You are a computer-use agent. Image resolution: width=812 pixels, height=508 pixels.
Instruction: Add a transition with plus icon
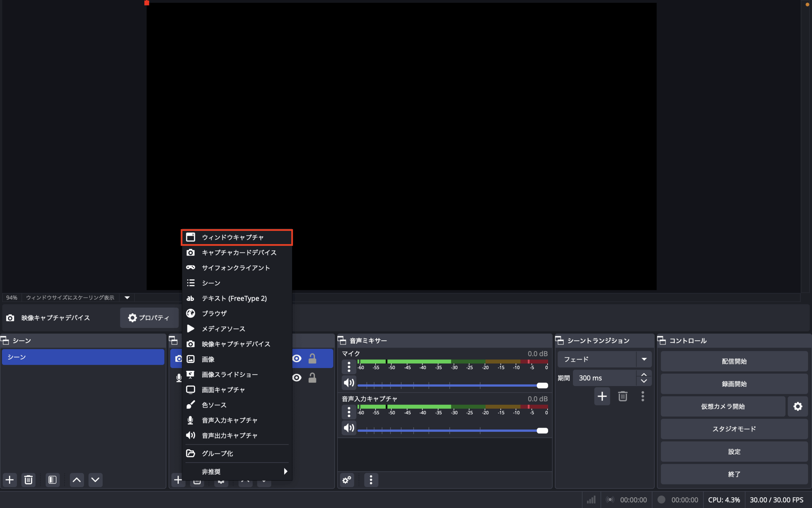(602, 397)
